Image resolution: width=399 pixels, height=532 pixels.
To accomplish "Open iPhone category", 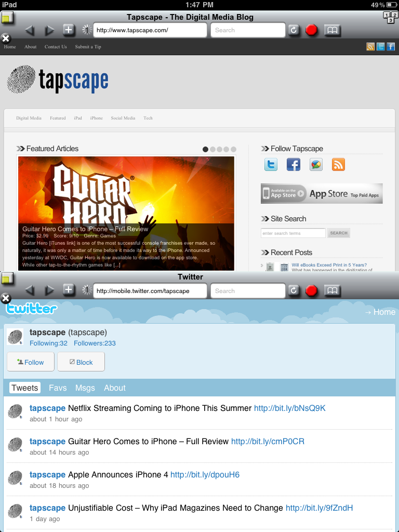I will point(96,118).
